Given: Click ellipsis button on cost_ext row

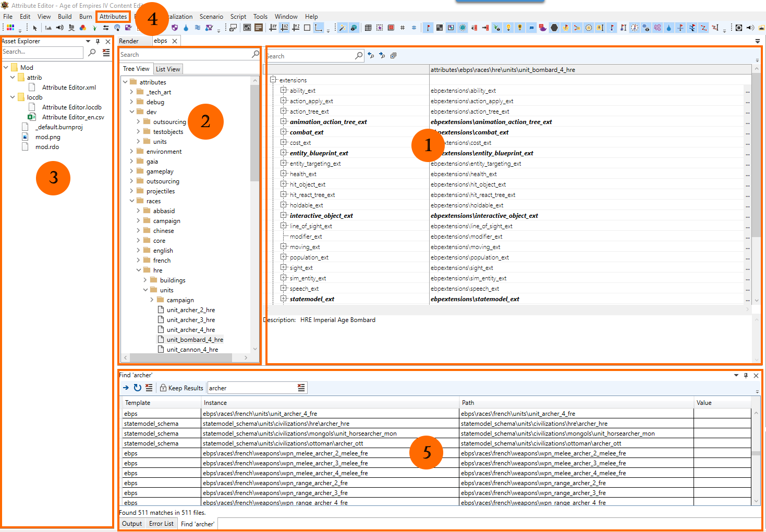Looking at the screenshot, I should point(748,143).
